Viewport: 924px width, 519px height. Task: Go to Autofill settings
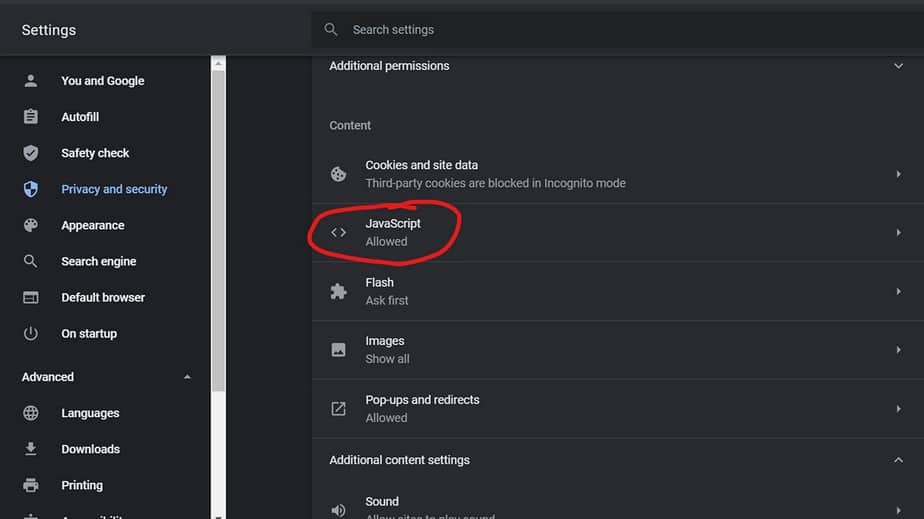tap(80, 117)
